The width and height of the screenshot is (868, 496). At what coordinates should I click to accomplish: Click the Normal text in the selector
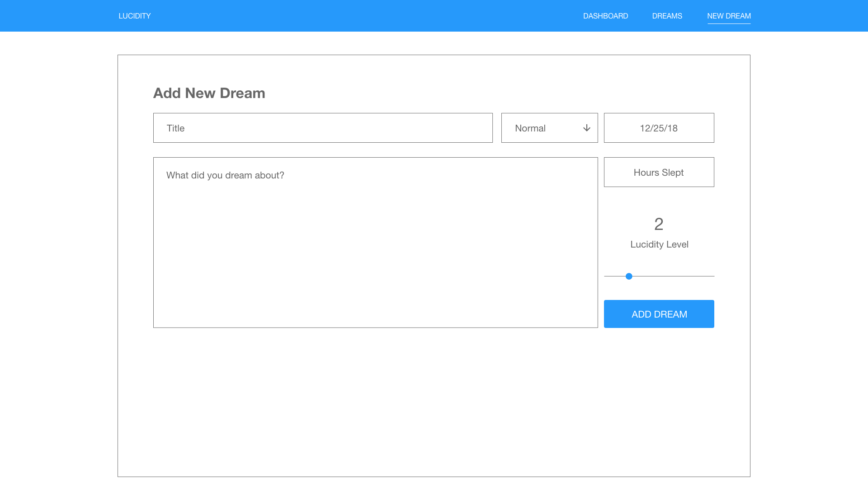pyautogui.click(x=530, y=128)
